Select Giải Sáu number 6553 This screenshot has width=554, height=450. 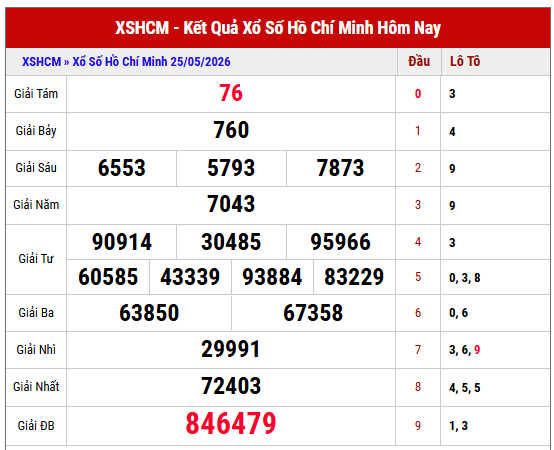[122, 167]
